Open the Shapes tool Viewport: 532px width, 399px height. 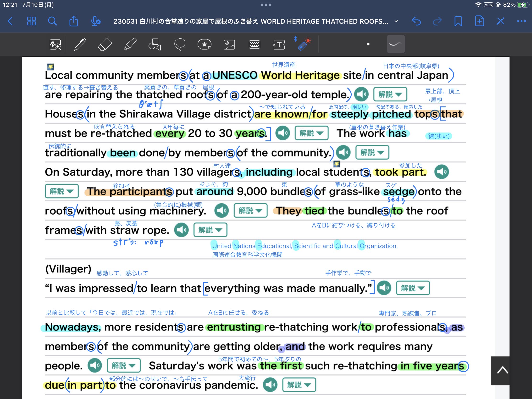(155, 44)
